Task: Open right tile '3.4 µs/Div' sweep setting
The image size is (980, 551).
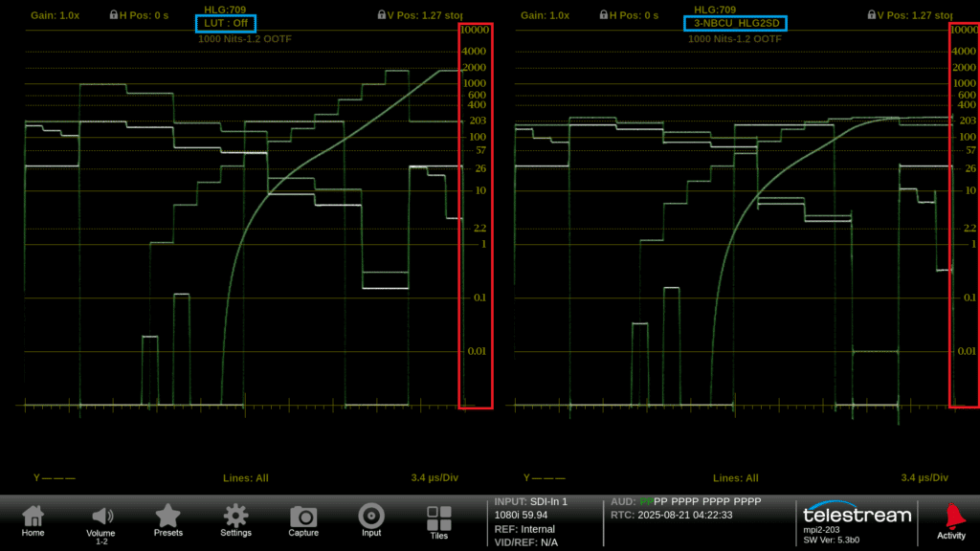Action: [924, 477]
